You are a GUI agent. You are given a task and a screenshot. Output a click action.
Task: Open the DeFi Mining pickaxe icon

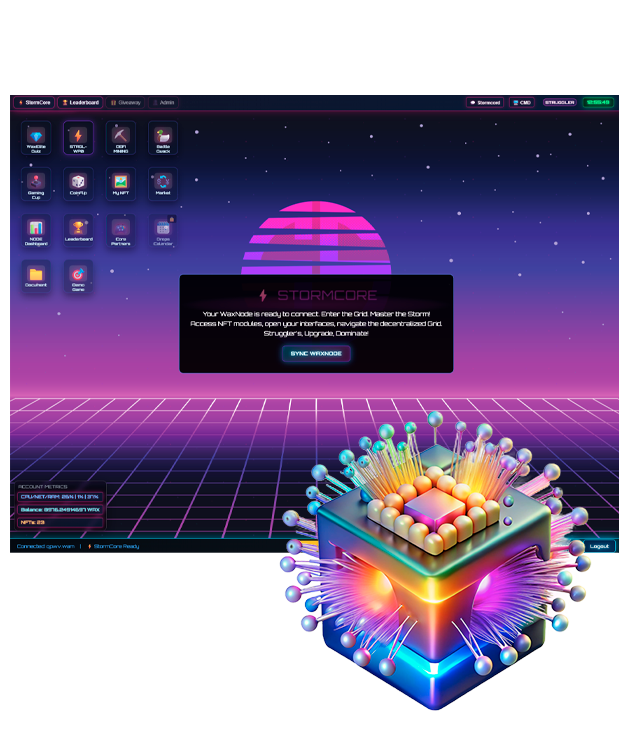(x=120, y=137)
